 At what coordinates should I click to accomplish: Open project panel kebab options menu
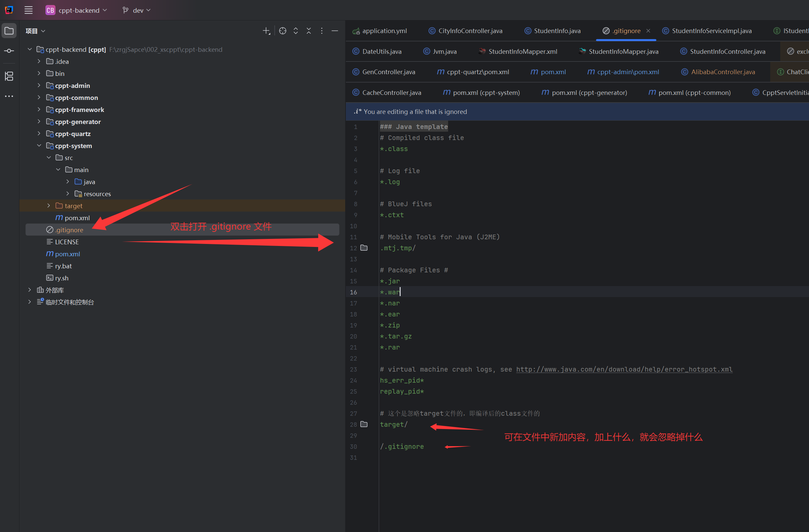pos(321,31)
